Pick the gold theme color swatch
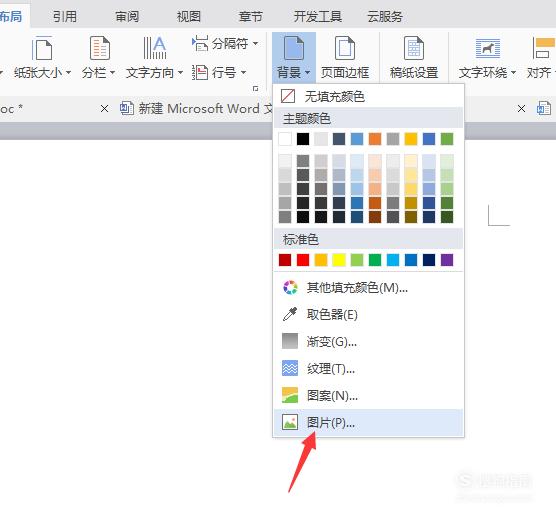 click(x=411, y=139)
